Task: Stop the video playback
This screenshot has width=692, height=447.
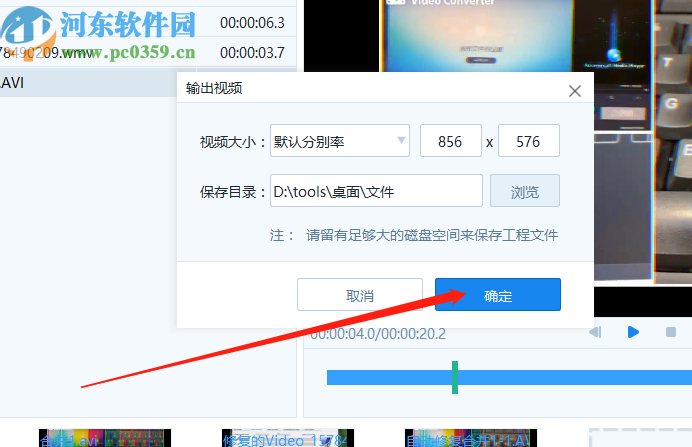Action: (671, 332)
